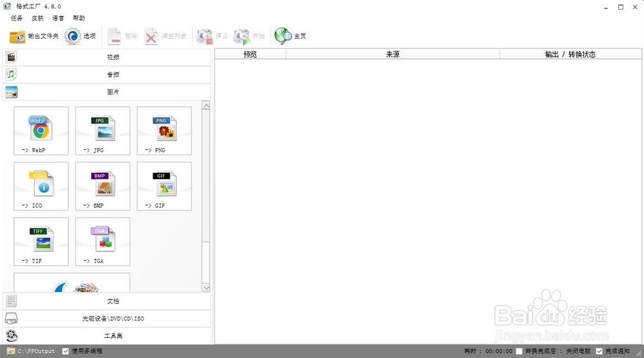Screen dimensions: 644x358
Task: Click the Format Factory title bar icon
Action: click(7, 6)
